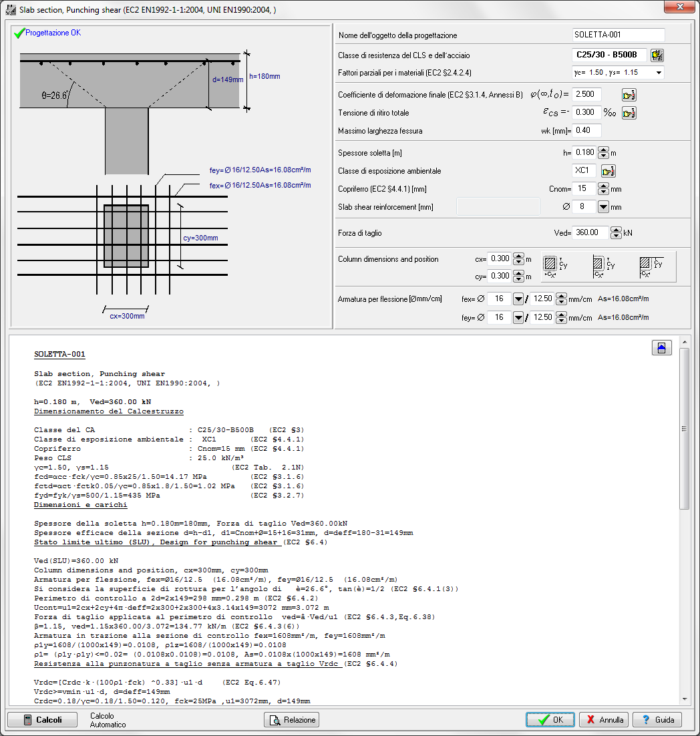The height and width of the screenshot is (736, 700).
Task: Click the report vertical scrollbar thumb
Action: point(685,428)
